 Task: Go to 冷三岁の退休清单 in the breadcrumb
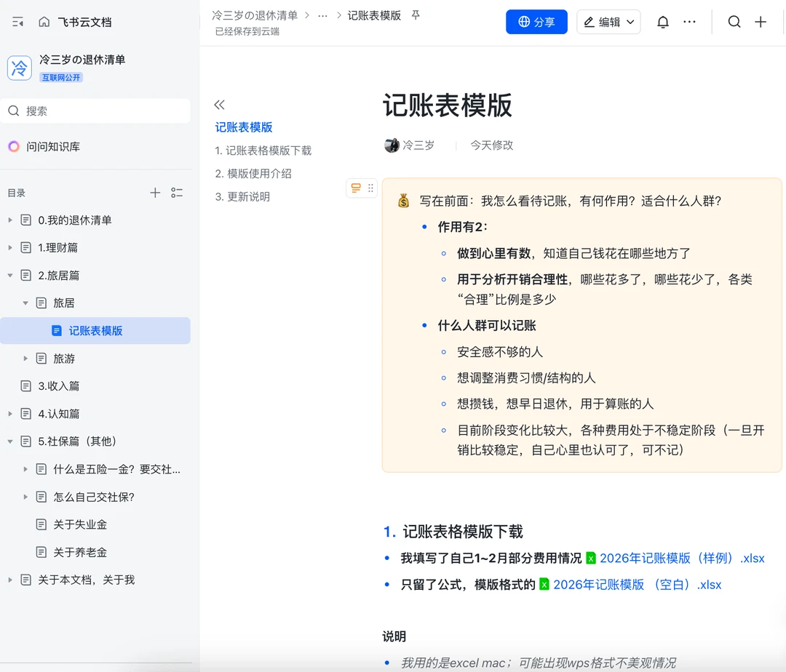pyautogui.click(x=255, y=15)
